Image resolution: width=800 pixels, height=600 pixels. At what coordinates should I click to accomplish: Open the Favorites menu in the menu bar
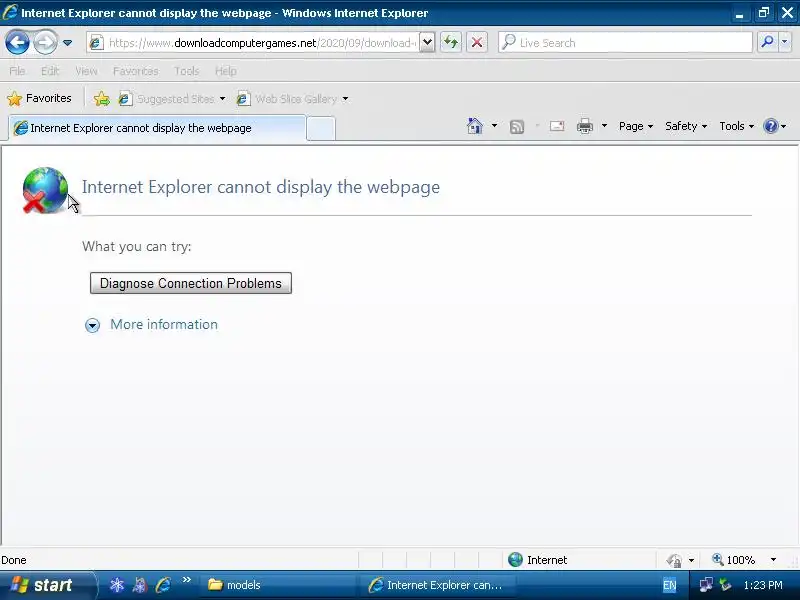click(x=135, y=71)
